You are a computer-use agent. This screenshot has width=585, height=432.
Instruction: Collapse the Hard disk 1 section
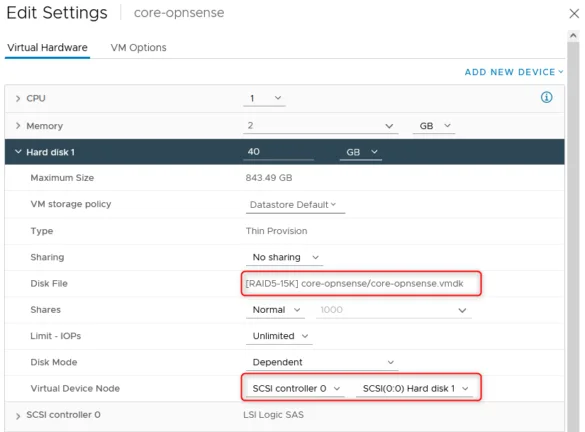(18, 151)
